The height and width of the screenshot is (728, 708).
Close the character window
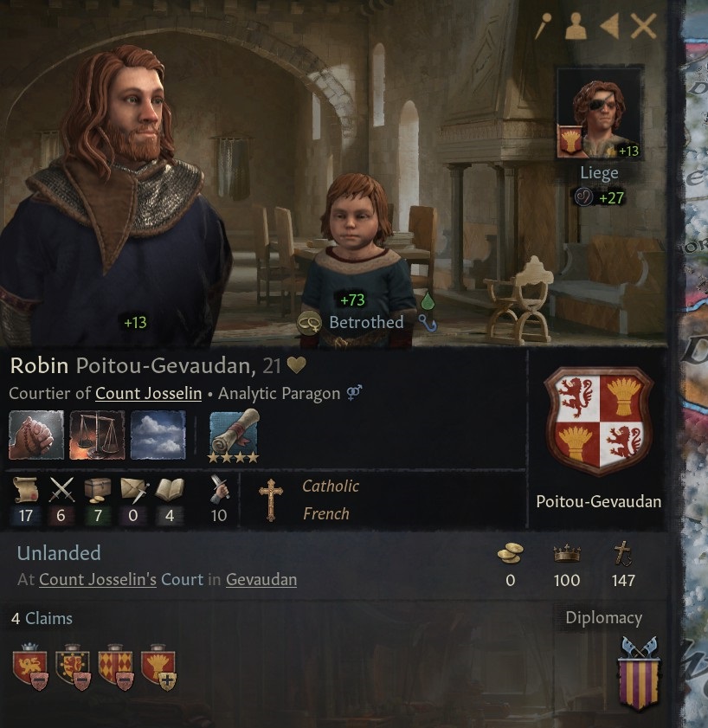[643, 25]
